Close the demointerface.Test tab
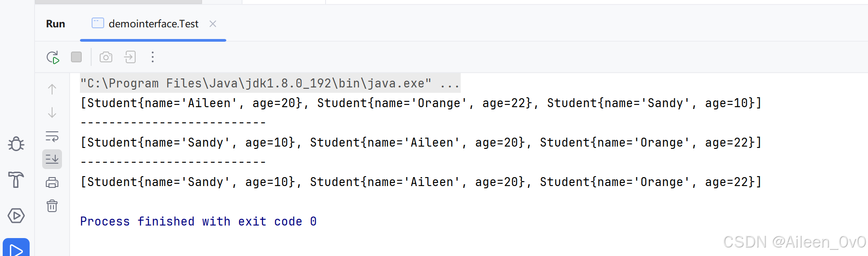Viewport: 868px width, 256px height. 213,24
